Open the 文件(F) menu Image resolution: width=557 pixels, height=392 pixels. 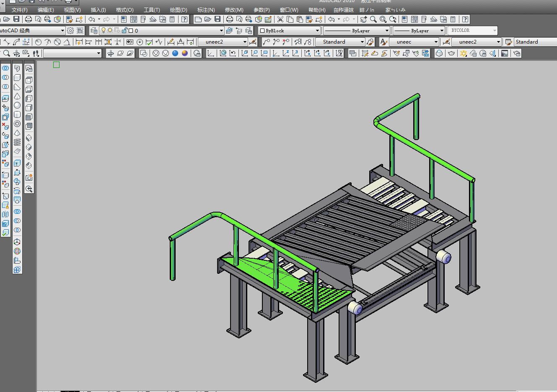[x=19, y=10]
